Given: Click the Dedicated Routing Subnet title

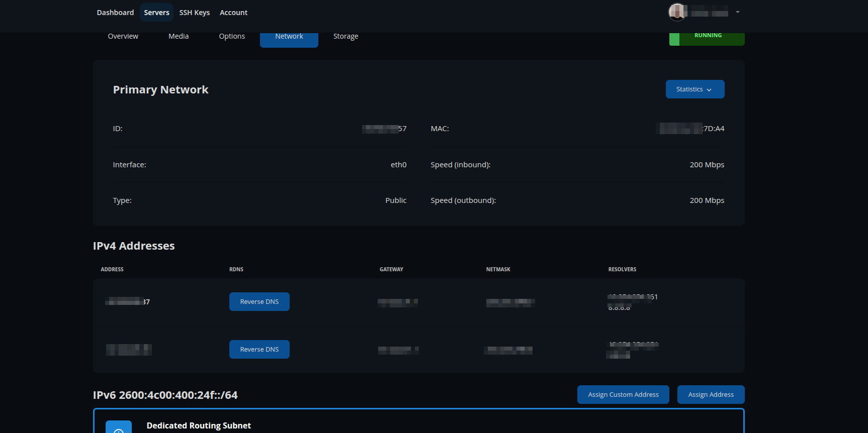Looking at the screenshot, I should coord(199,425).
